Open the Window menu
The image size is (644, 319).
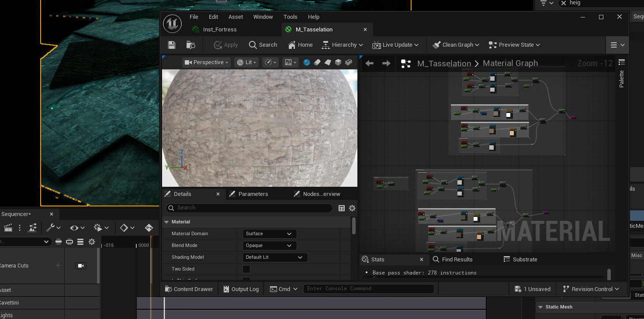pos(263,17)
